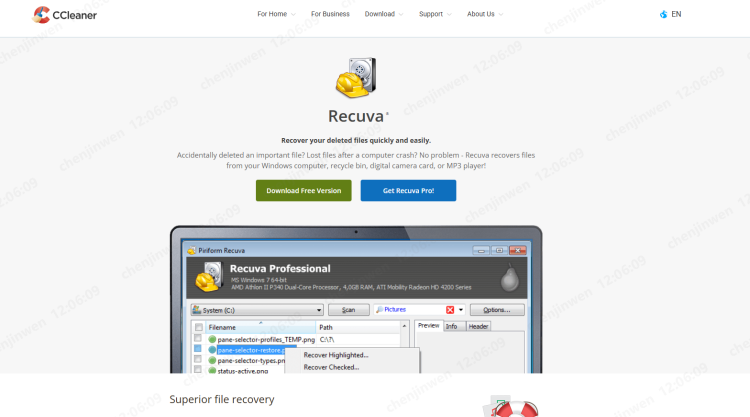
Task: Open the Support menu
Action: (431, 14)
